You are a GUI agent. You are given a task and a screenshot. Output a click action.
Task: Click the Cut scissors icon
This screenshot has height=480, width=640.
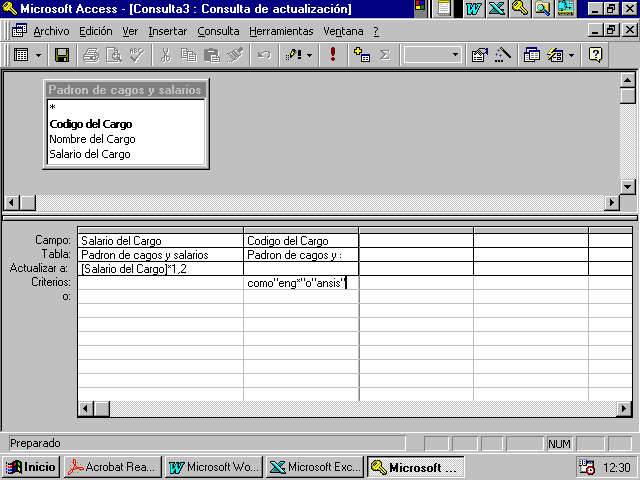click(165, 55)
